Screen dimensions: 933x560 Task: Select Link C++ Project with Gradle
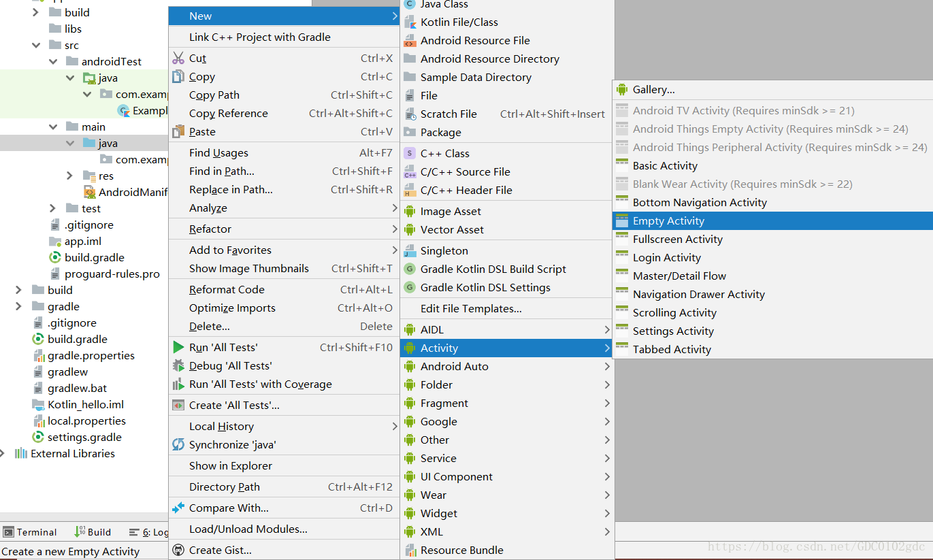(x=284, y=37)
